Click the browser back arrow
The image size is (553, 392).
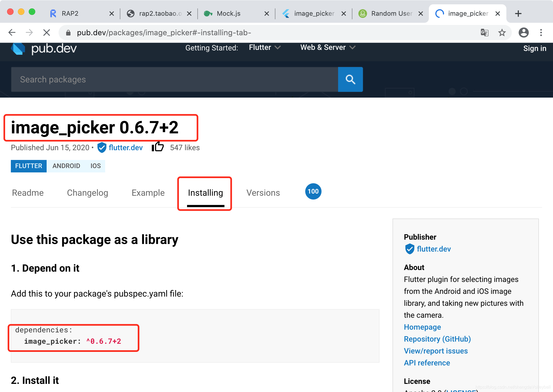[12, 33]
